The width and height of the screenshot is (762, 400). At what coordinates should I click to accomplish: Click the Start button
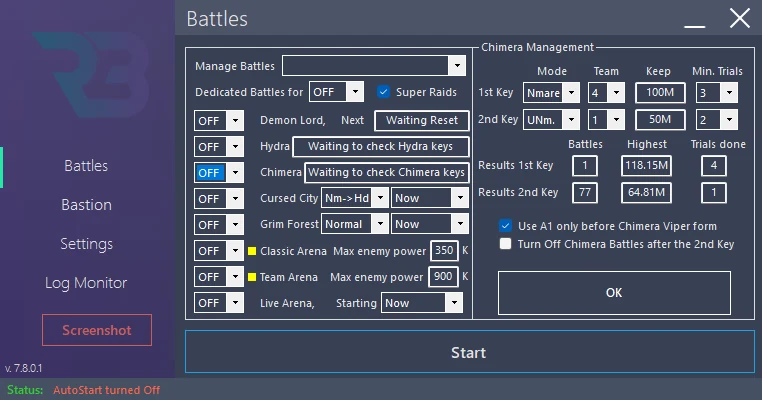point(469,352)
